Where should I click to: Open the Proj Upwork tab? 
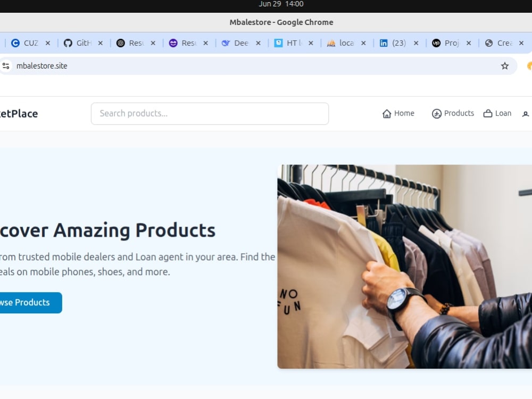[451, 43]
